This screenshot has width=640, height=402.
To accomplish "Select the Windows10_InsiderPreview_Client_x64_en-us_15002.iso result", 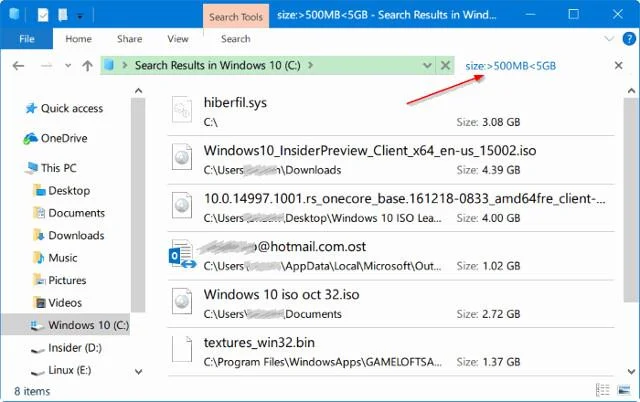I will 391,160.
